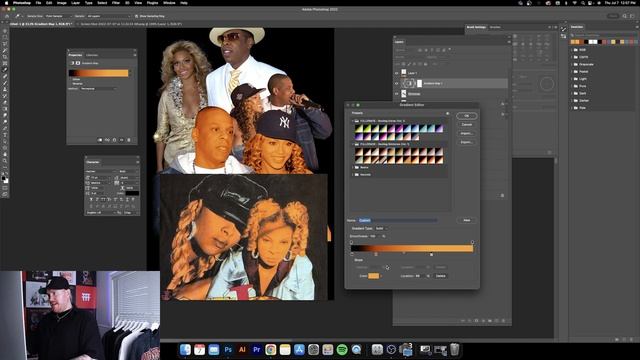The height and width of the screenshot is (360, 640).
Task: Click the trash icon in Properties panel
Action: pos(129,140)
